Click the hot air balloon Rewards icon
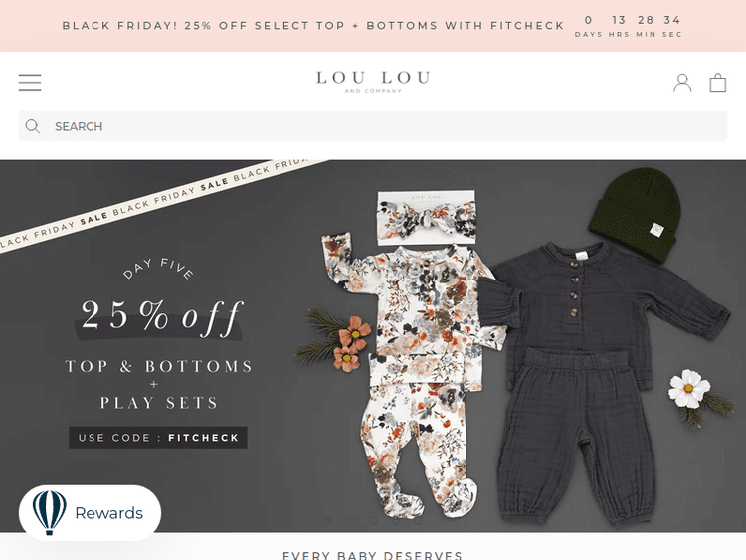746x560 pixels. [x=49, y=513]
